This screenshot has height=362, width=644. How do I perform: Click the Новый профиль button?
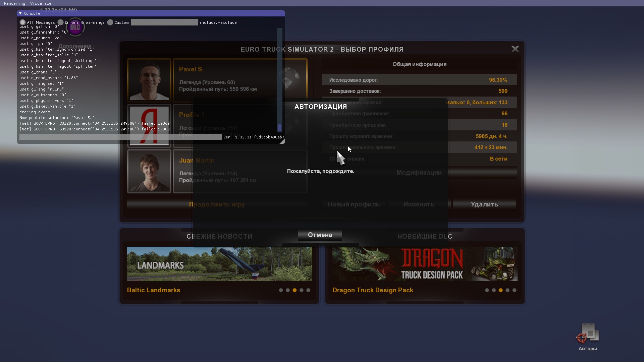pyautogui.click(x=354, y=204)
